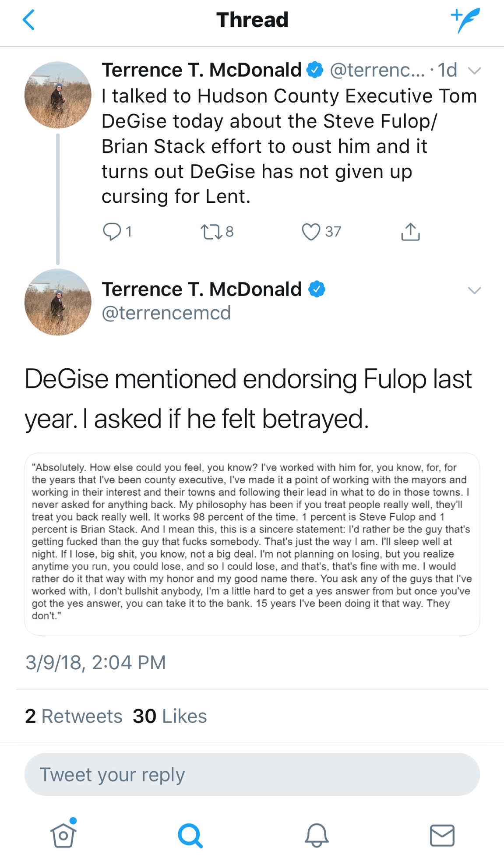504x865 pixels.
Task: Expand the first tweet's options chevron
Action: point(475,71)
